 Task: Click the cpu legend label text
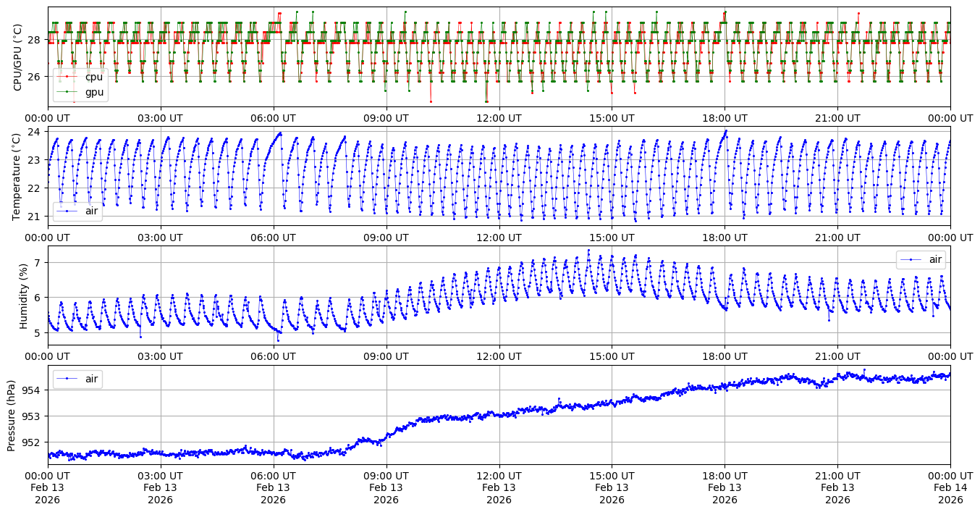(x=94, y=77)
